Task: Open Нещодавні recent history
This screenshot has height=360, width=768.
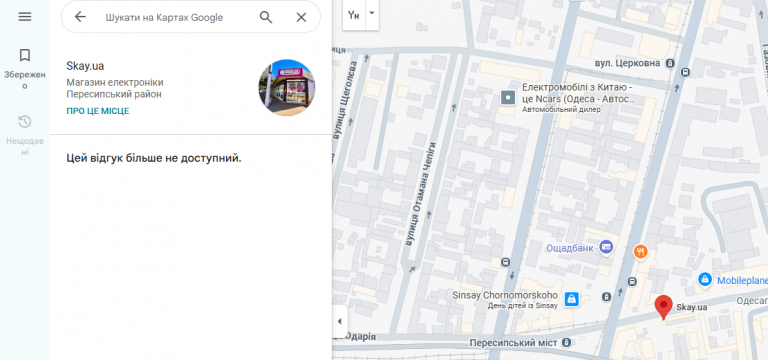Action: (24, 135)
